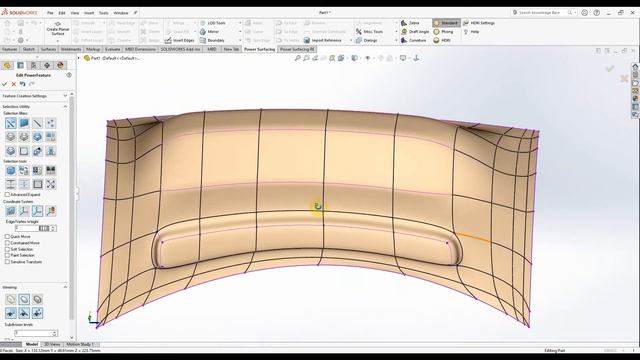Image resolution: width=640 pixels, height=360 pixels.
Task: Cancel the PowerFeature edit with red X
Action: tap(14, 84)
